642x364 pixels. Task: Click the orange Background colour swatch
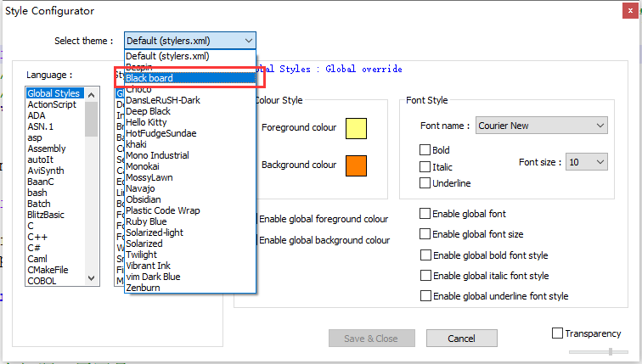[x=356, y=165]
